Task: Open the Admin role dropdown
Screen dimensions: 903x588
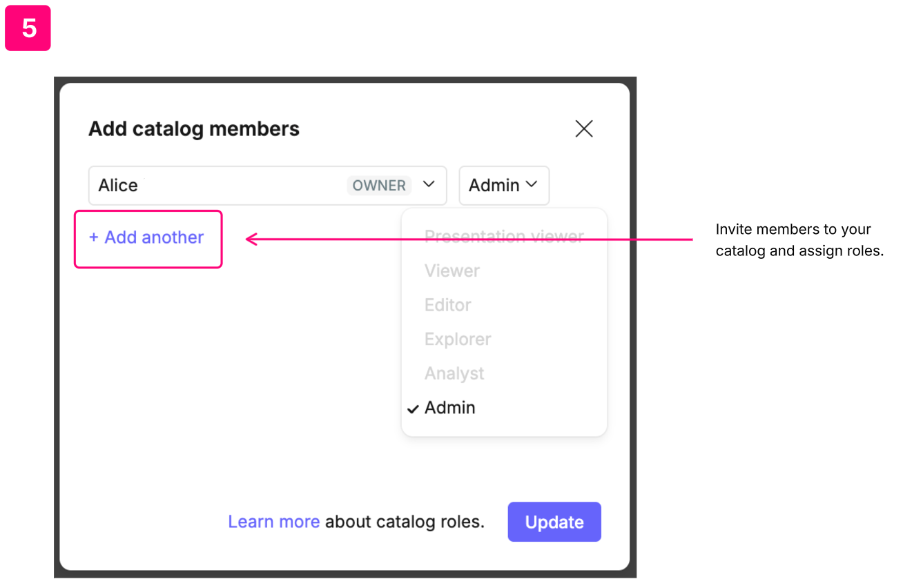Action: [503, 185]
